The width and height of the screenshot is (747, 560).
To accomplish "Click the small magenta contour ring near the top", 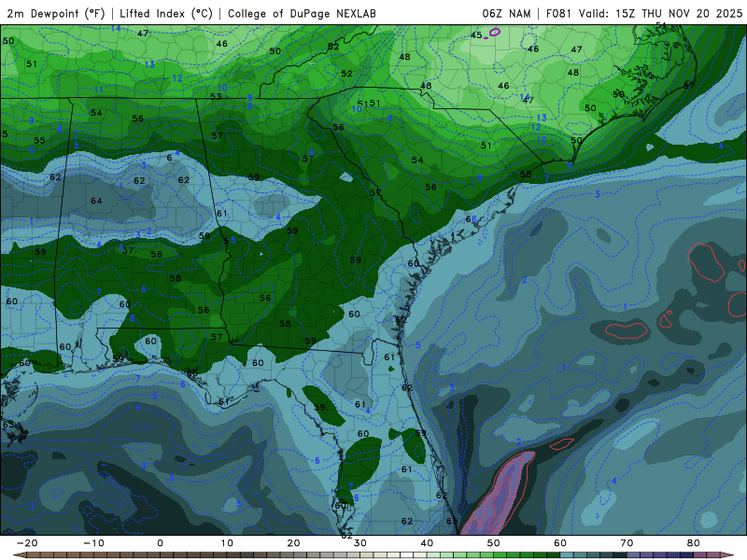I will [495, 33].
